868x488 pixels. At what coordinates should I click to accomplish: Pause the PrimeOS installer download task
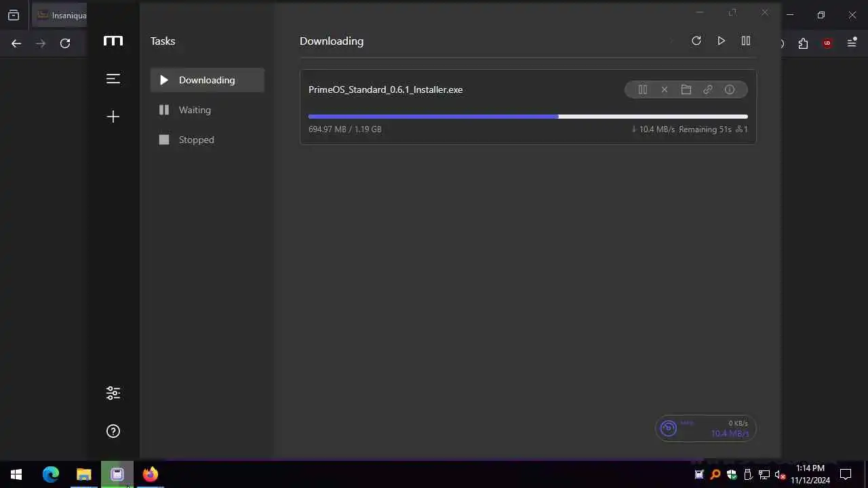tap(642, 89)
